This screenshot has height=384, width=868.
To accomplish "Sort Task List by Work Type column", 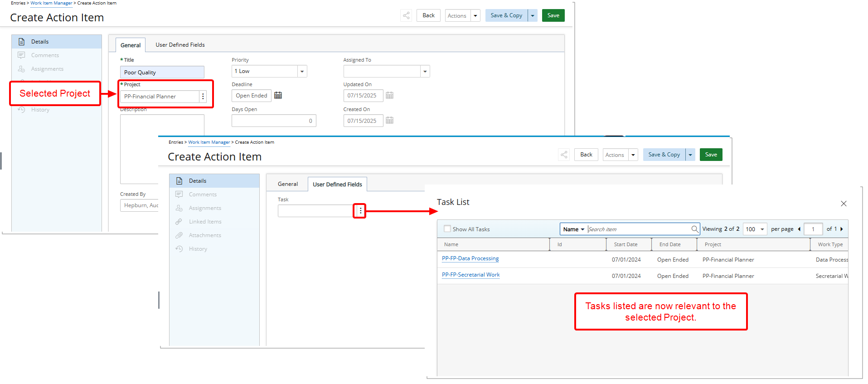I will (829, 244).
